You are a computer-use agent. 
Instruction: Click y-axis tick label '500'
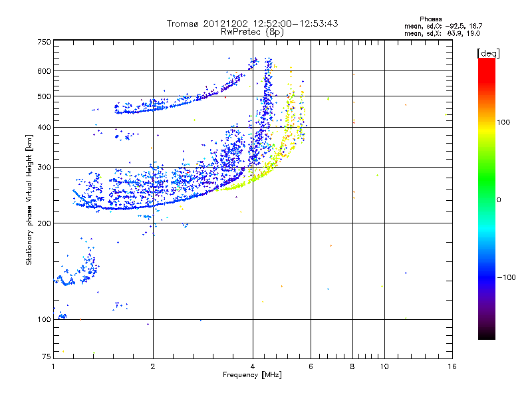44,96
